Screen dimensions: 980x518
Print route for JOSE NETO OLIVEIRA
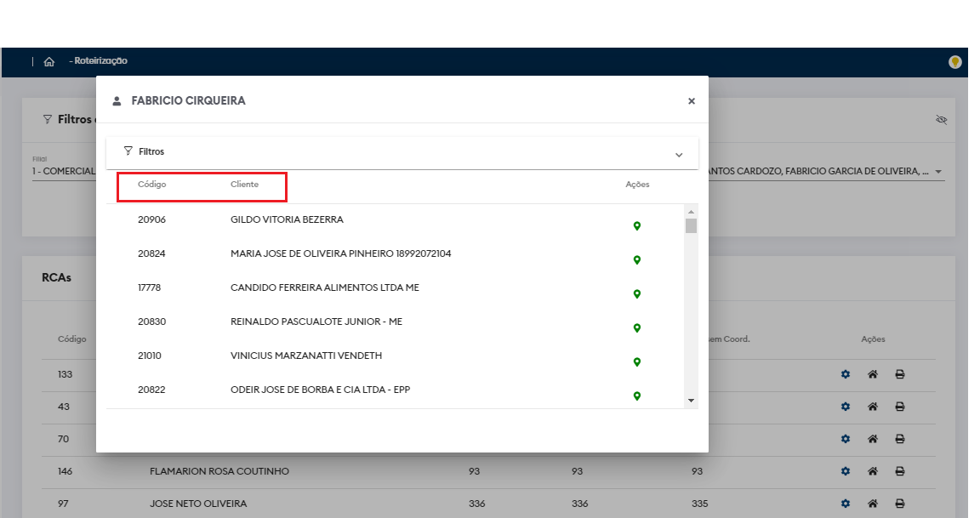click(x=899, y=504)
